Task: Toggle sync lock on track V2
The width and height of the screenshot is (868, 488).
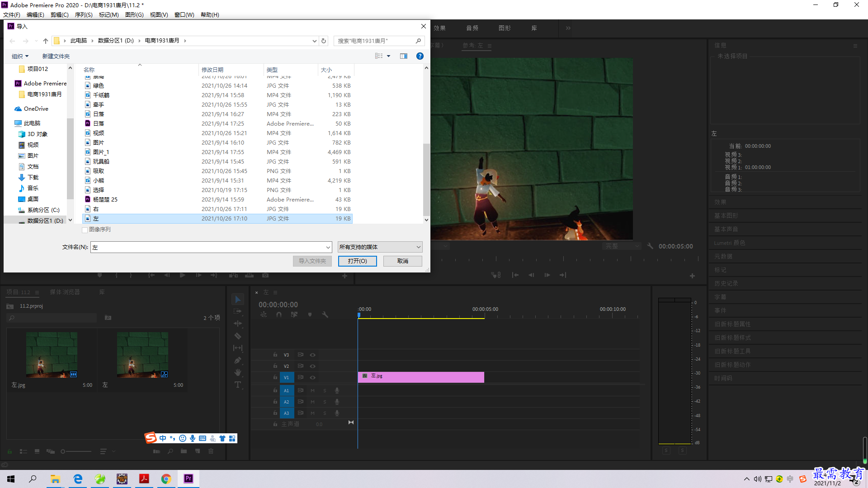Action: (300, 366)
